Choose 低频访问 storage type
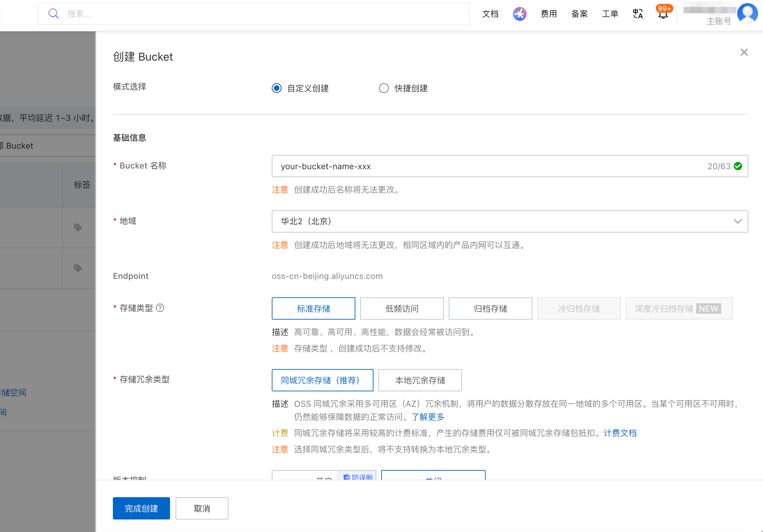 pyautogui.click(x=402, y=308)
